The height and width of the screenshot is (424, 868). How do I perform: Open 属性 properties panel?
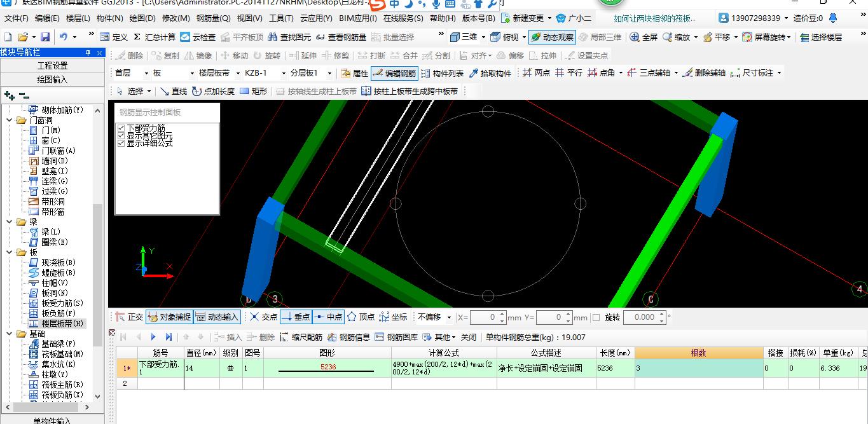tap(354, 73)
